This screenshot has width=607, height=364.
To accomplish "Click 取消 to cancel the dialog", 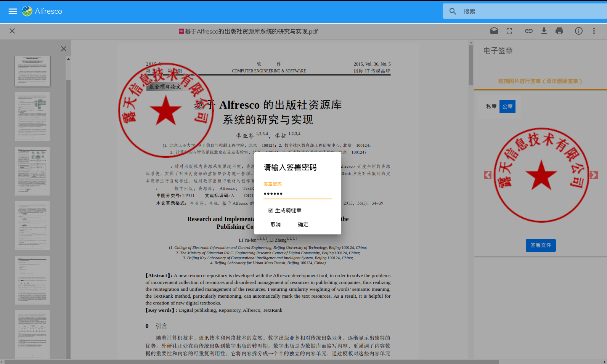I will [276, 224].
